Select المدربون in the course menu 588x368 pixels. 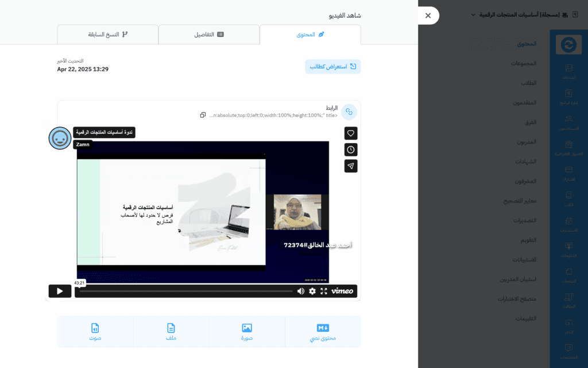click(x=527, y=142)
